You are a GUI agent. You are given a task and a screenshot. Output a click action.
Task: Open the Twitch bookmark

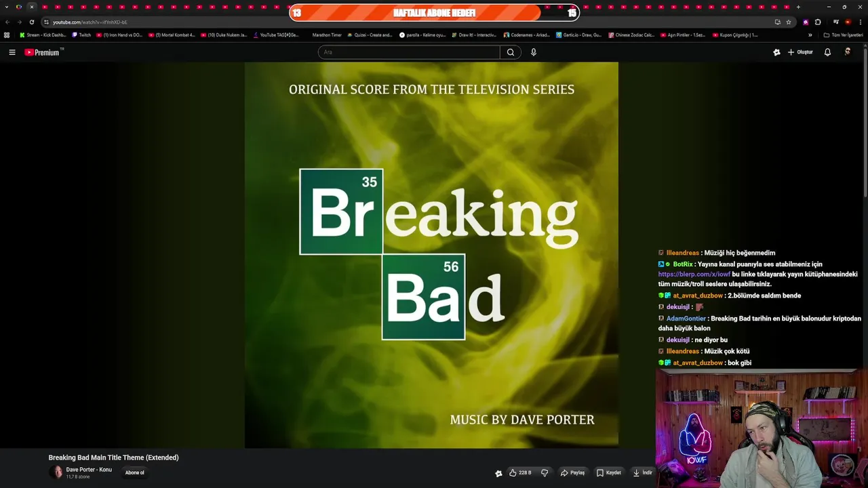tap(81, 35)
